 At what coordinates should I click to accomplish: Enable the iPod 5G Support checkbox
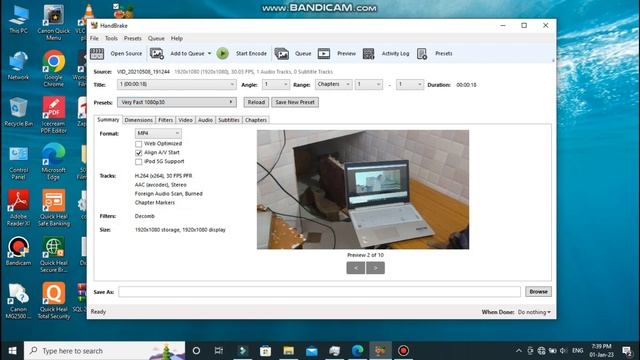click(139, 162)
